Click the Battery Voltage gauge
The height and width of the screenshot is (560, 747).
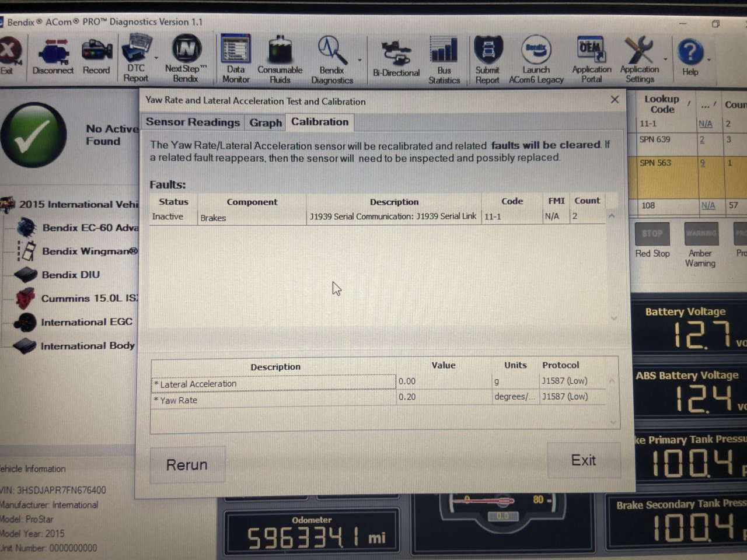tap(691, 328)
